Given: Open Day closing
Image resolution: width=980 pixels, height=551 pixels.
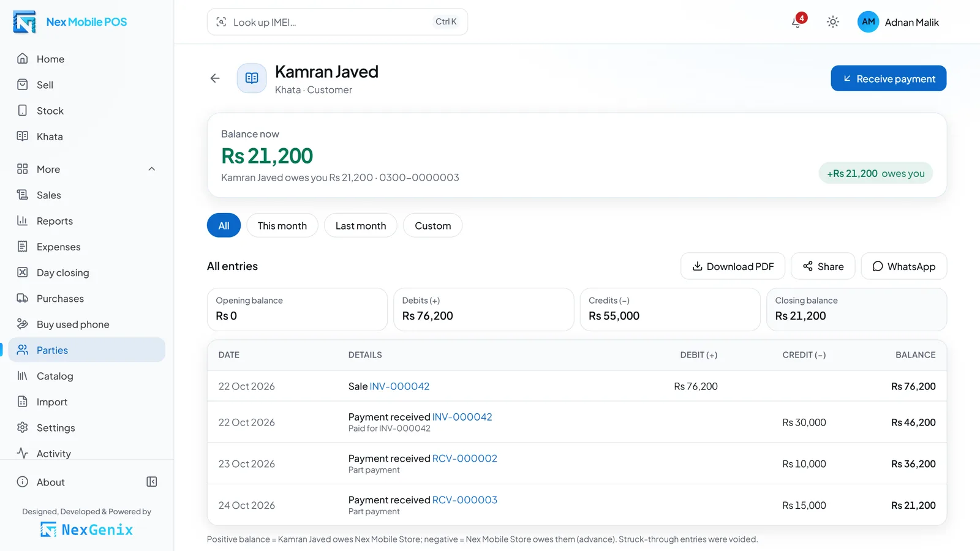Looking at the screenshot, I should tap(87, 272).
